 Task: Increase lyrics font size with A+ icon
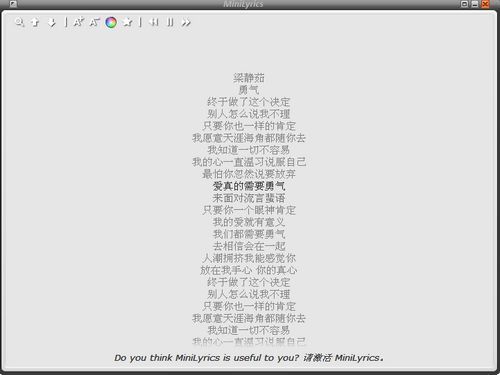point(79,22)
